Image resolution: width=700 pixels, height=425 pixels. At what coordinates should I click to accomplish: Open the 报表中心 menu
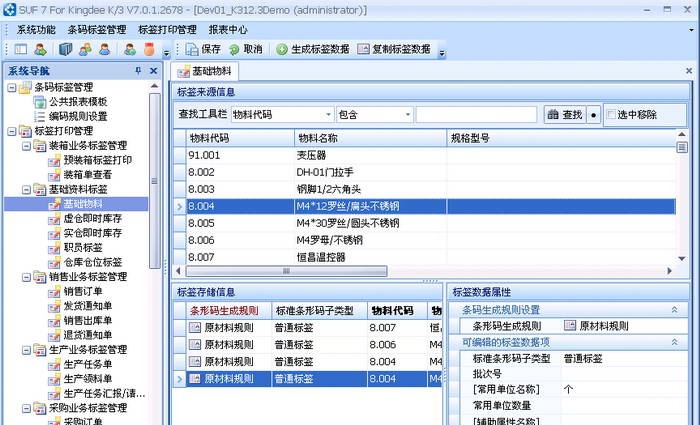tap(228, 30)
